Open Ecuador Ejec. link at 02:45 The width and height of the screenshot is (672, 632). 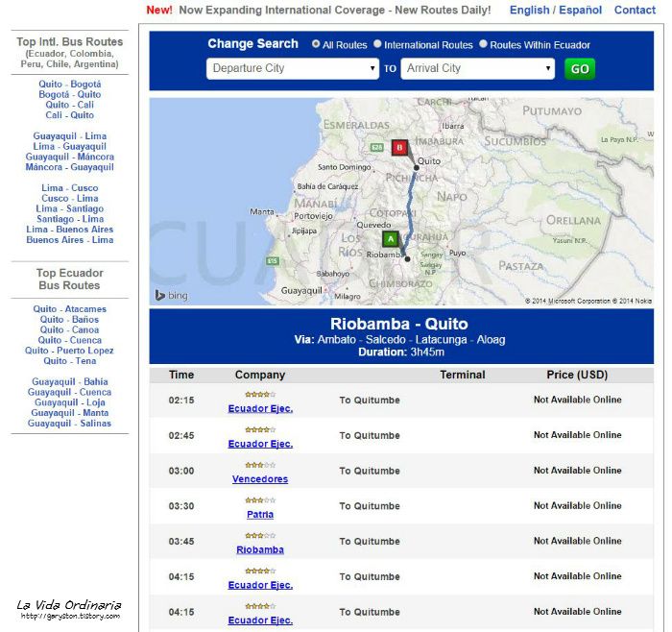pyautogui.click(x=260, y=444)
